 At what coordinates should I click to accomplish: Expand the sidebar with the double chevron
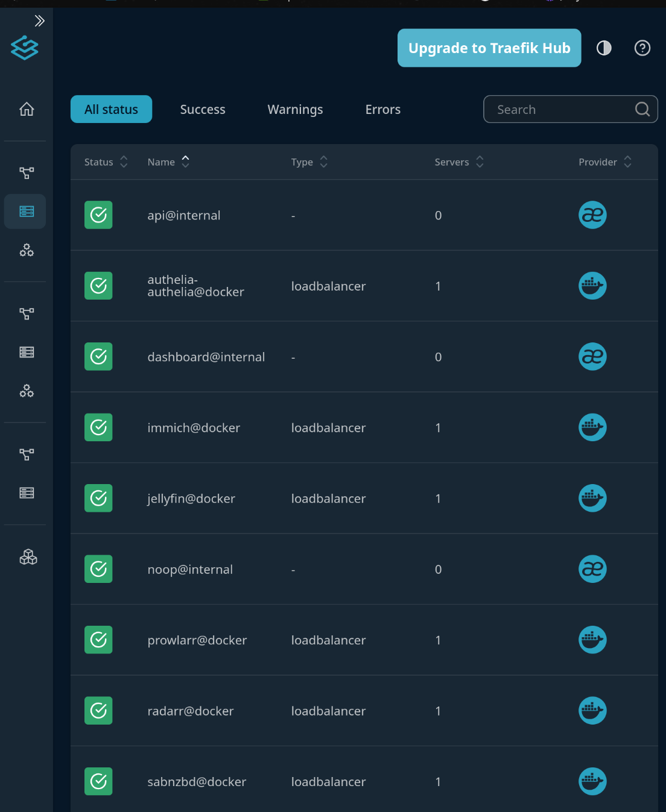click(39, 21)
